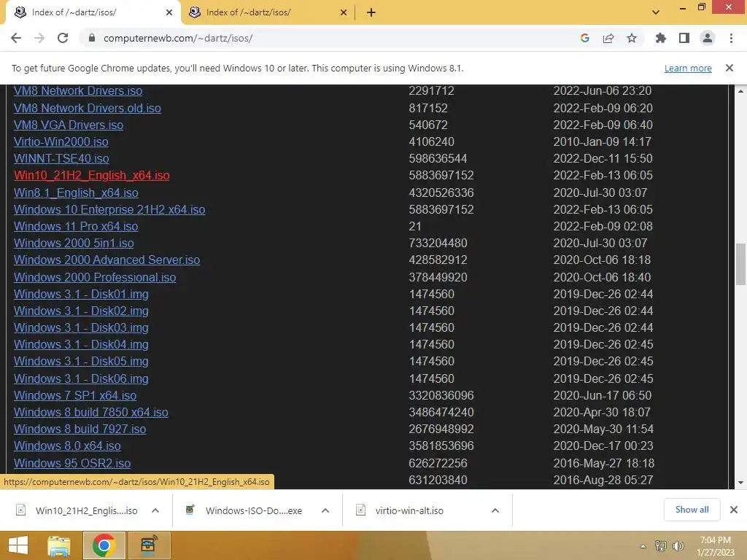The height and width of the screenshot is (560, 747).
Task: Expand options for virtio-win-alt.iso download
Action: [495, 510]
